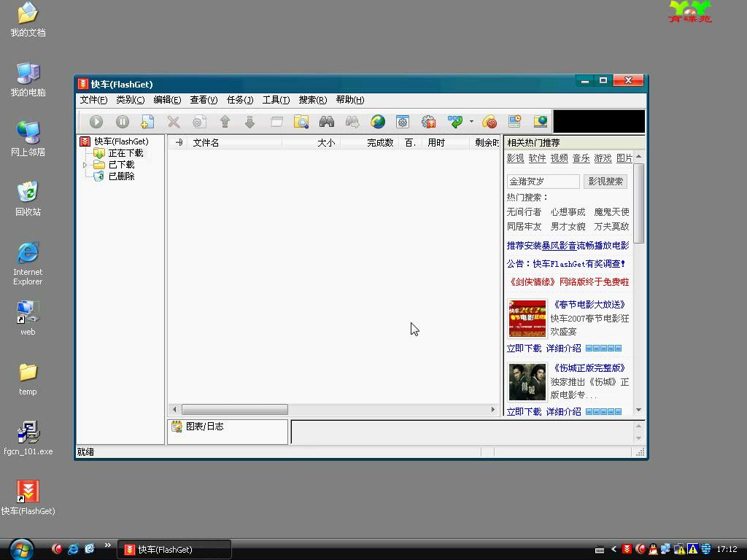Click the recommendation panel scrollbar down arrow

click(x=639, y=410)
